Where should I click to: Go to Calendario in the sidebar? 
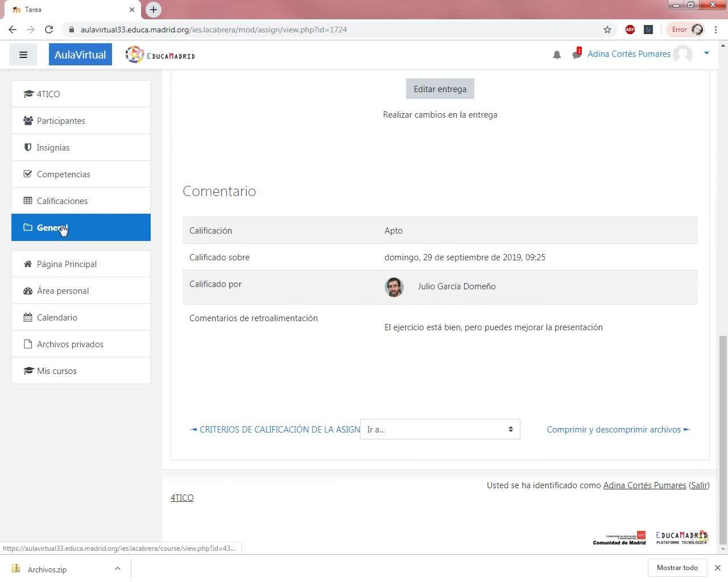tap(81, 317)
